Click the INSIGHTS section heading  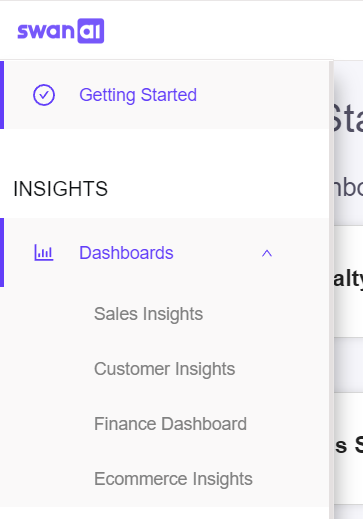(60, 189)
